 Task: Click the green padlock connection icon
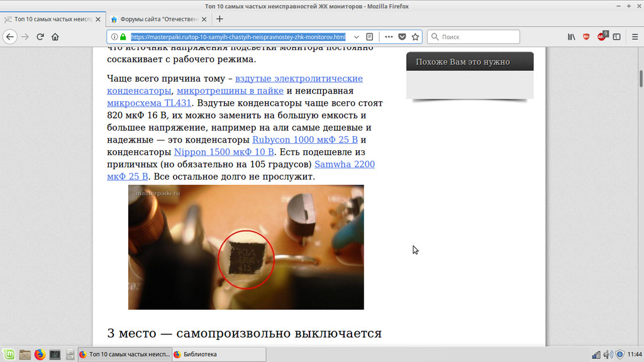click(x=123, y=37)
